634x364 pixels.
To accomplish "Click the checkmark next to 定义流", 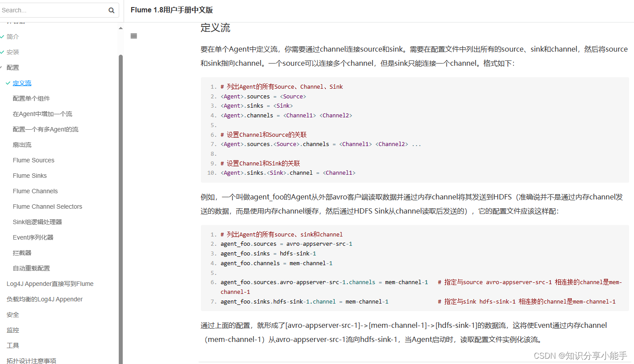I will pyautogui.click(x=8, y=83).
